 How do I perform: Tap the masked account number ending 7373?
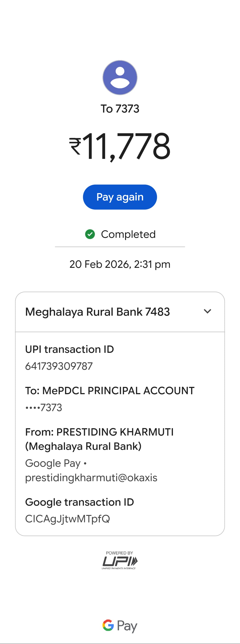point(44,408)
